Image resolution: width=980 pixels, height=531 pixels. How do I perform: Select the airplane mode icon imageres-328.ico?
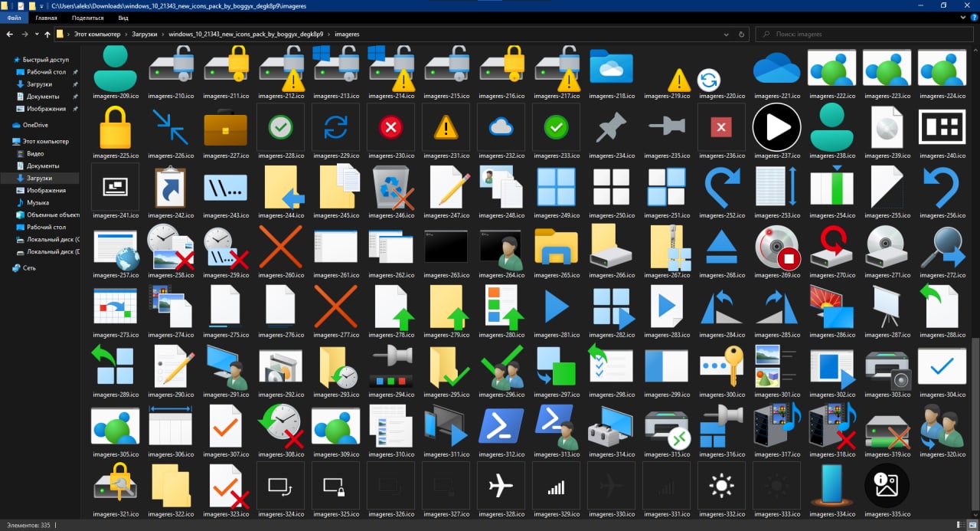pos(501,486)
